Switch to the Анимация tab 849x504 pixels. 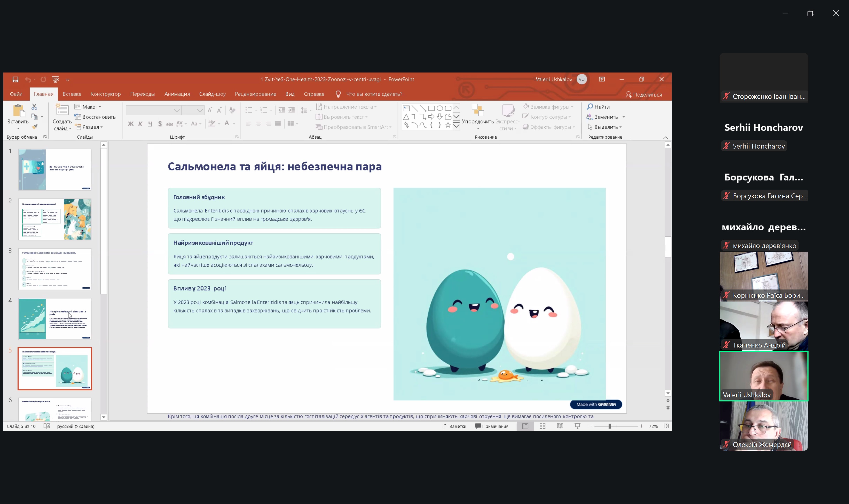[177, 94]
